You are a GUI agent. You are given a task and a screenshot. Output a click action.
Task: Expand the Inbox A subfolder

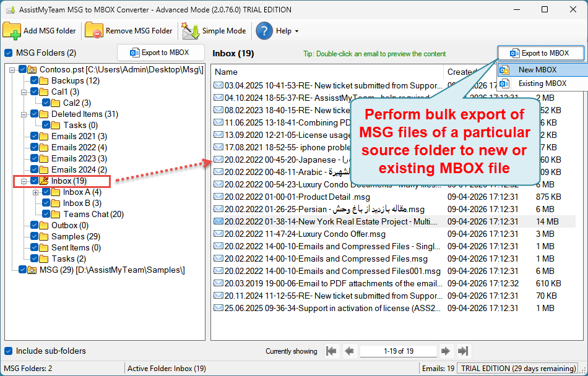tap(35, 192)
